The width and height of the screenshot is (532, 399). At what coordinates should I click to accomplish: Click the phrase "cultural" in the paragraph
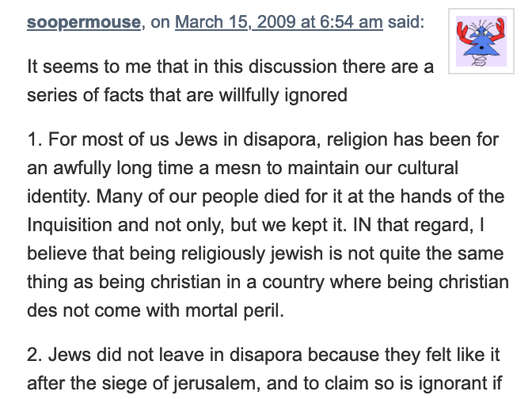pos(427,169)
